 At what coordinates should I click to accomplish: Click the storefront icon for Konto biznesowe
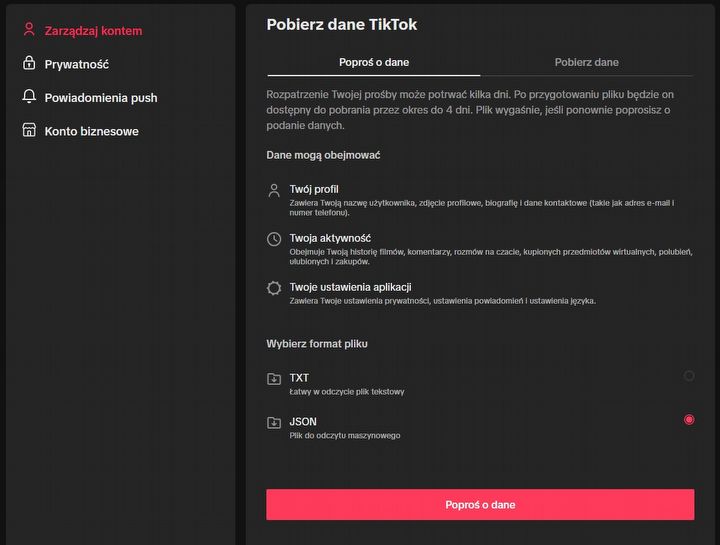pyautogui.click(x=29, y=131)
